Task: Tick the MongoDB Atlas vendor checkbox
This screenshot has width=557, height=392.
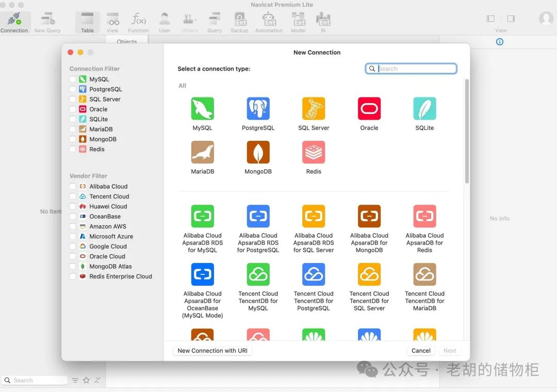Action: point(73,266)
